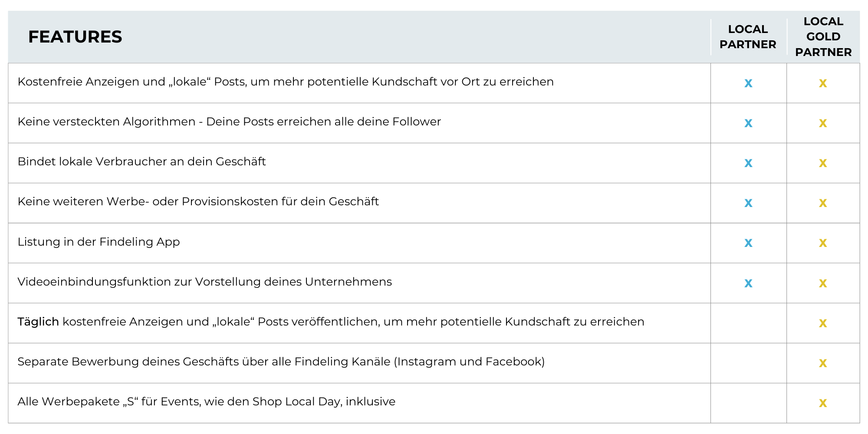Screen dimensions: 868x434
Task: Click the empty Local Partner cell for Separate Bewerbung
Action: [748, 363]
